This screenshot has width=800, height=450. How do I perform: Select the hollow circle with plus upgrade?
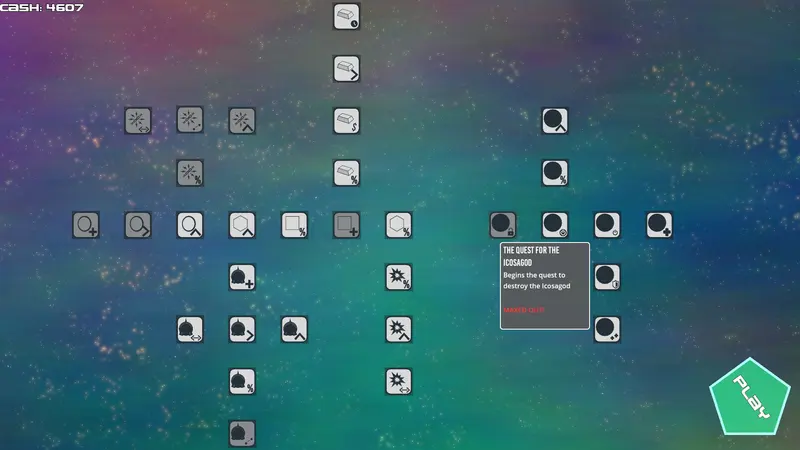point(86,225)
